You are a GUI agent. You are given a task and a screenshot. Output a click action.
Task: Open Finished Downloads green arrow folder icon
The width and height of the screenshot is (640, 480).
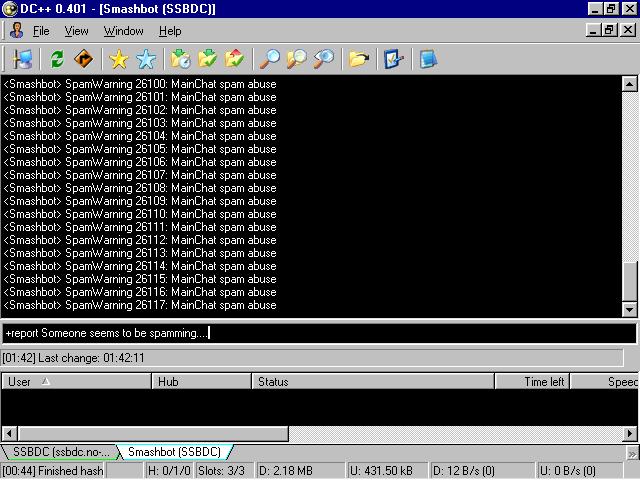pos(207,60)
